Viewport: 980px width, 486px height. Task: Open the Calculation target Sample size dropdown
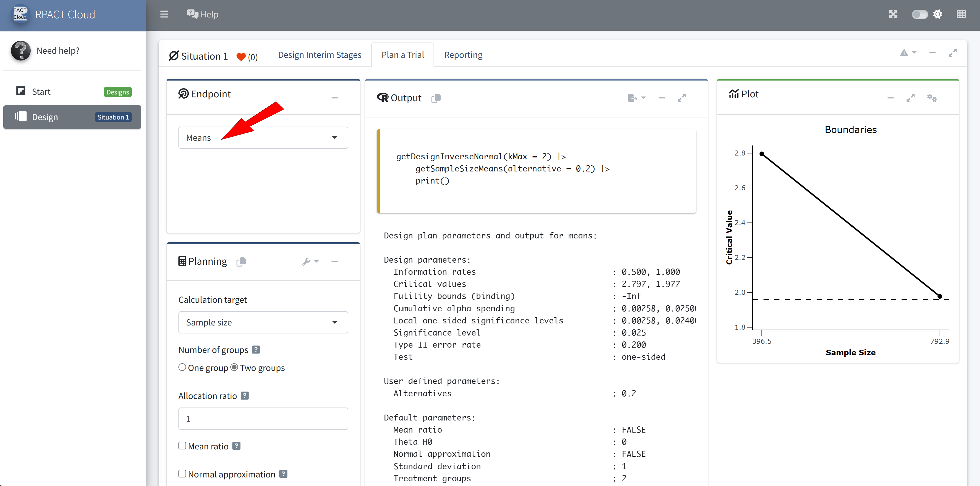tap(263, 322)
